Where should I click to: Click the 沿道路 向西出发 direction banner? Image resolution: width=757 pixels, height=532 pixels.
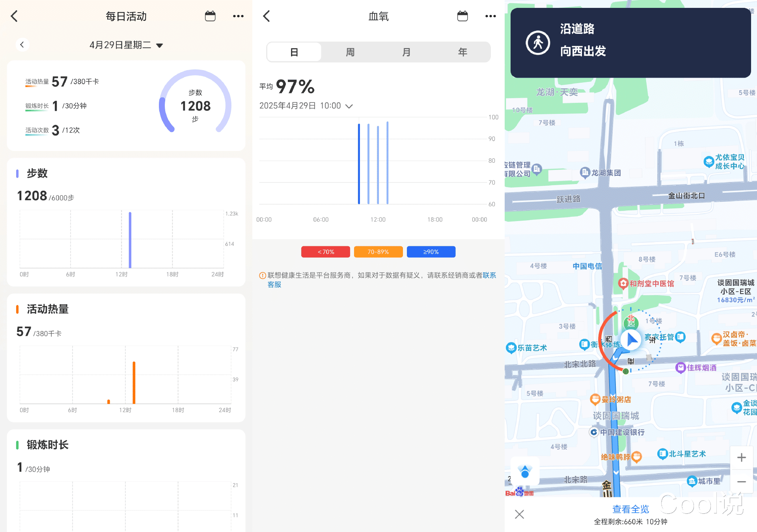630,43
